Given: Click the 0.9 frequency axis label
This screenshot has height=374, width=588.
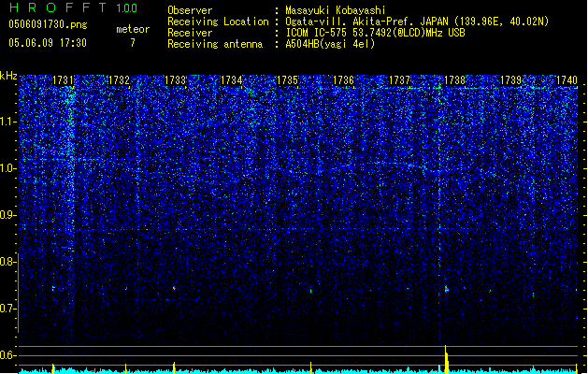Looking at the screenshot, I should [8, 215].
